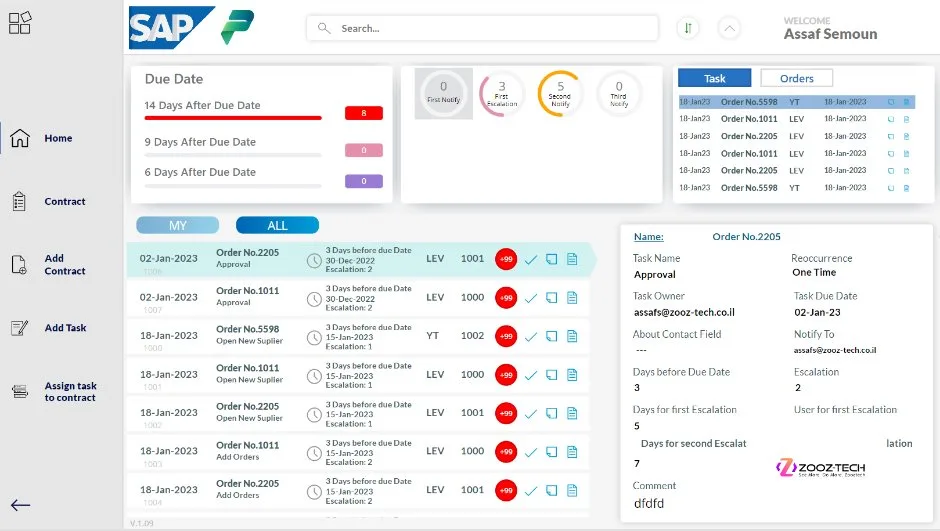Mark Order No.1011 Approval task complete

pyautogui.click(x=531, y=298)
